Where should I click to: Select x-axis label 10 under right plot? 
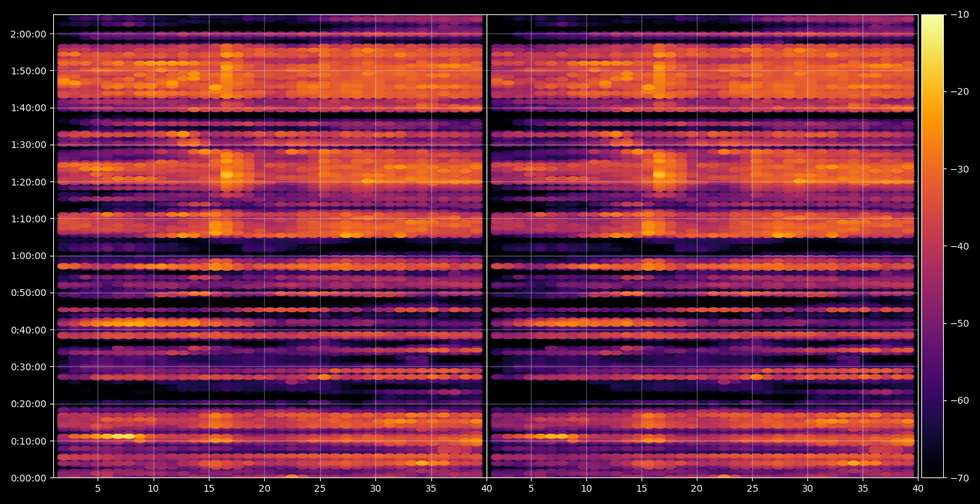point(586,489)
